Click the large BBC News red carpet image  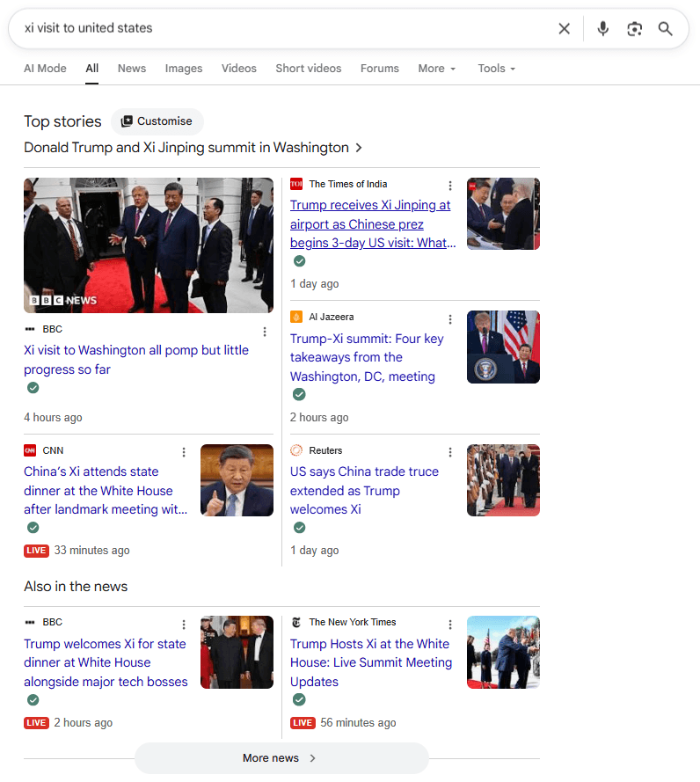[149, 245]
